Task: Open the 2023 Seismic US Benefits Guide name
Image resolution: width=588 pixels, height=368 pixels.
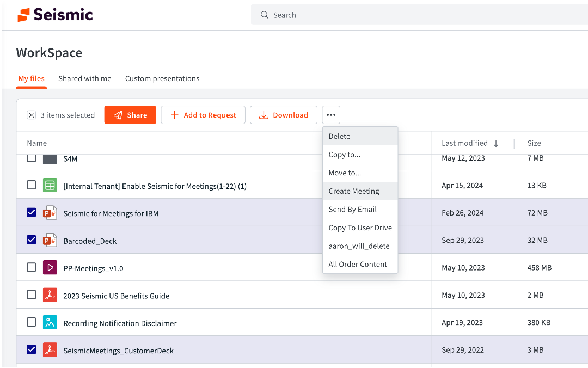Action: 117,296
